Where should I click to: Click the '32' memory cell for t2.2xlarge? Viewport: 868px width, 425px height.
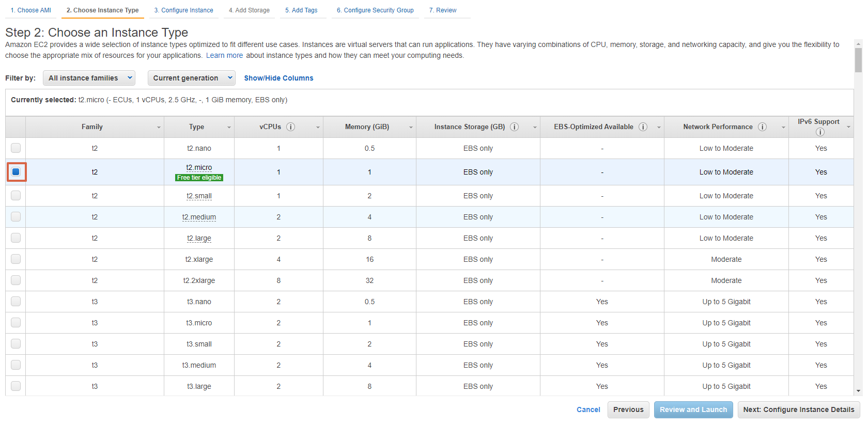(369, 280)
